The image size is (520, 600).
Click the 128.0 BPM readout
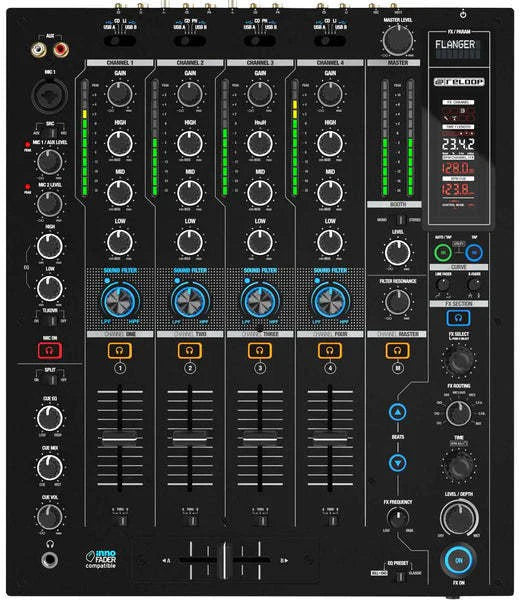[458, 168]
